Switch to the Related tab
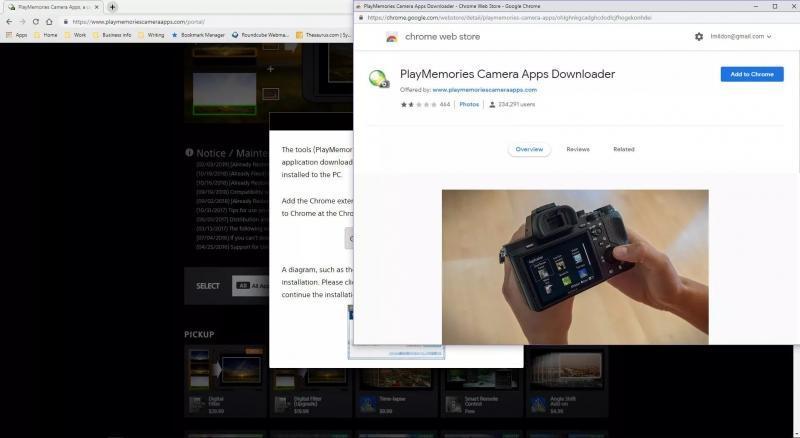 pos(624,149)
